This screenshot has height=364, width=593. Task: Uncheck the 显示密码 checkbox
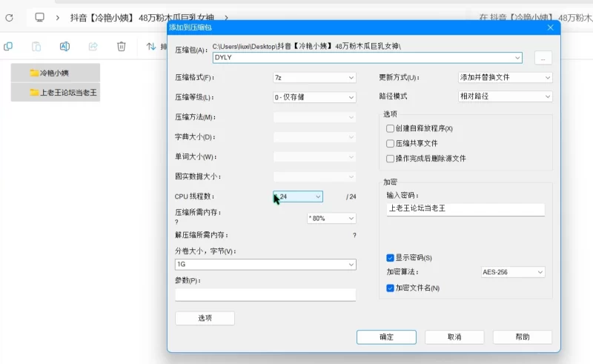click(x=391, y=258)
